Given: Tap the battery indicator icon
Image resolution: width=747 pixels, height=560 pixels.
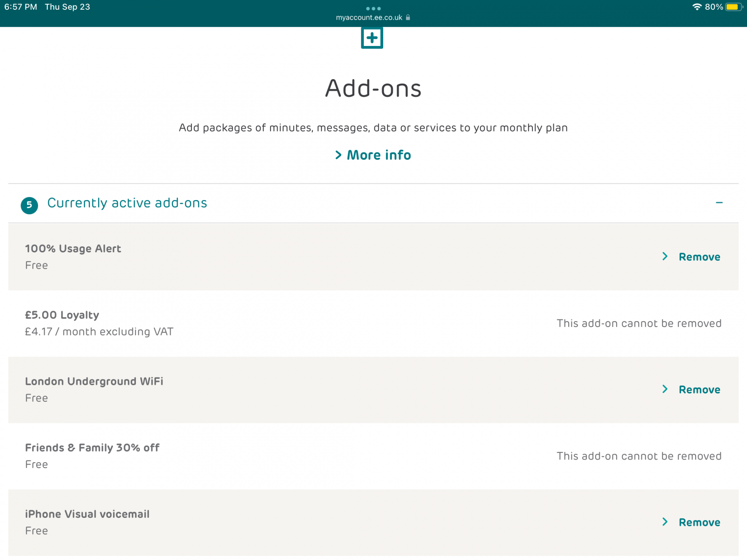Looking at the screenshot, I should 733,7.
